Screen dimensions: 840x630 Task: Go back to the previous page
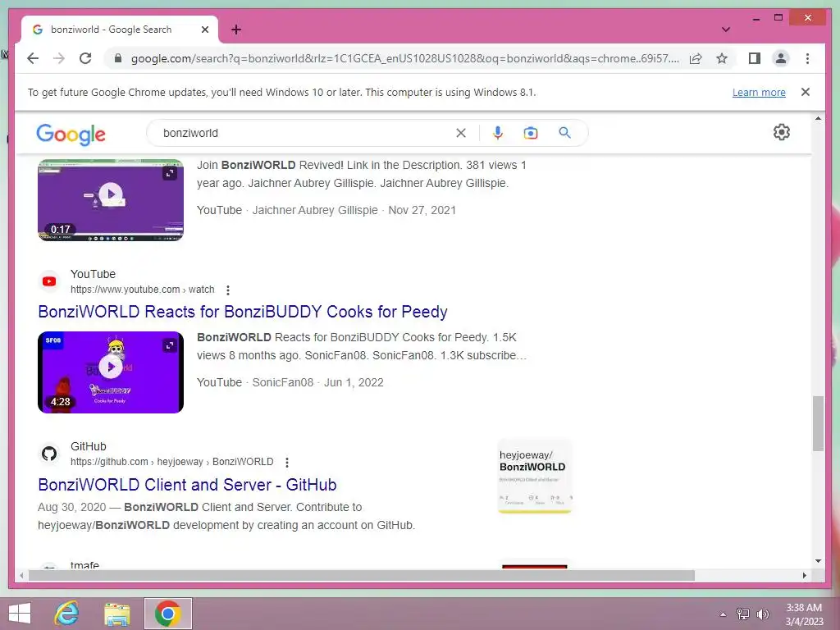coord(33,58)
